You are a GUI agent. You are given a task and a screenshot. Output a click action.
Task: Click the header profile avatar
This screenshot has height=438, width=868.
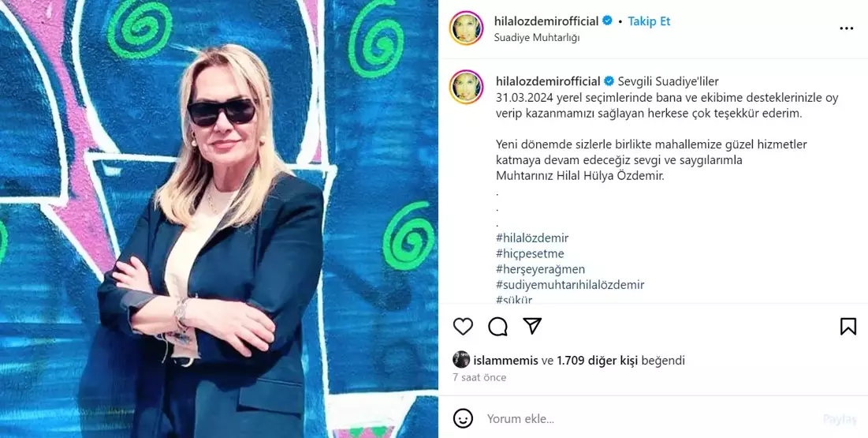(x=466, y=28)
